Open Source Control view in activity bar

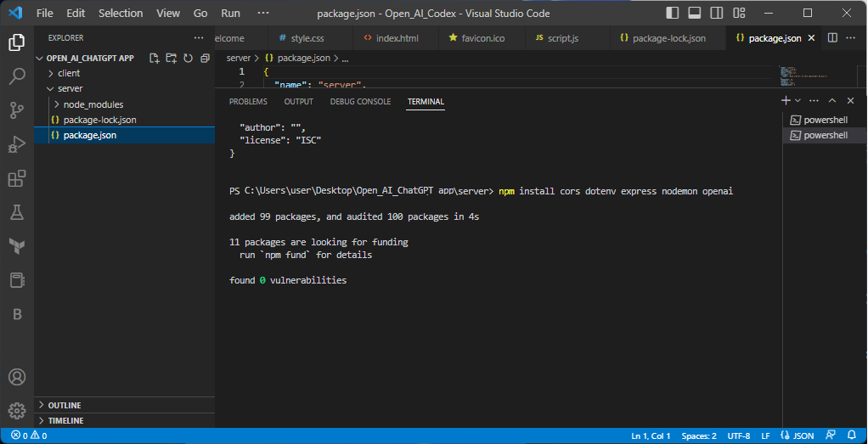point(17,110)
